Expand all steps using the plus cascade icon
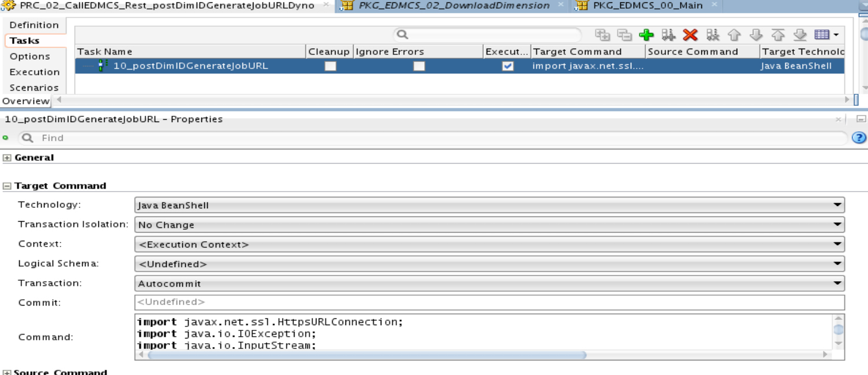The height and width of the screenshot is (375, 868). coord(602,35)
